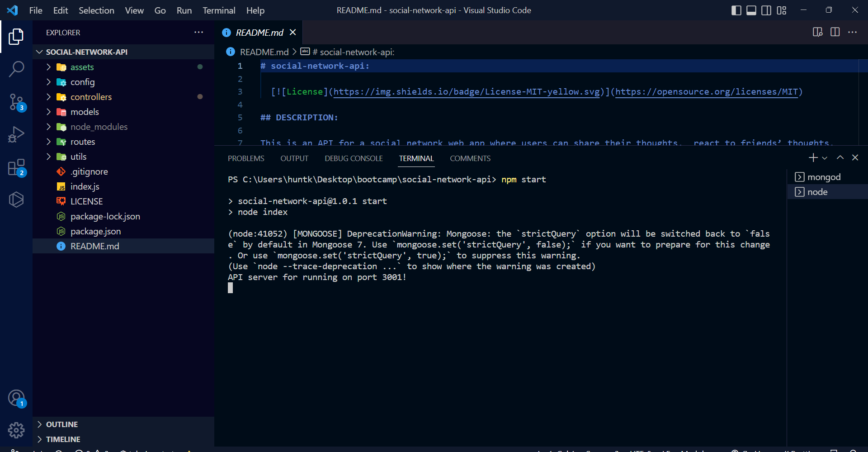The width and height of the screenshot is (868, 452).
Task: Open the terminal launch profile dropdown
Action: tap(825, 157)
